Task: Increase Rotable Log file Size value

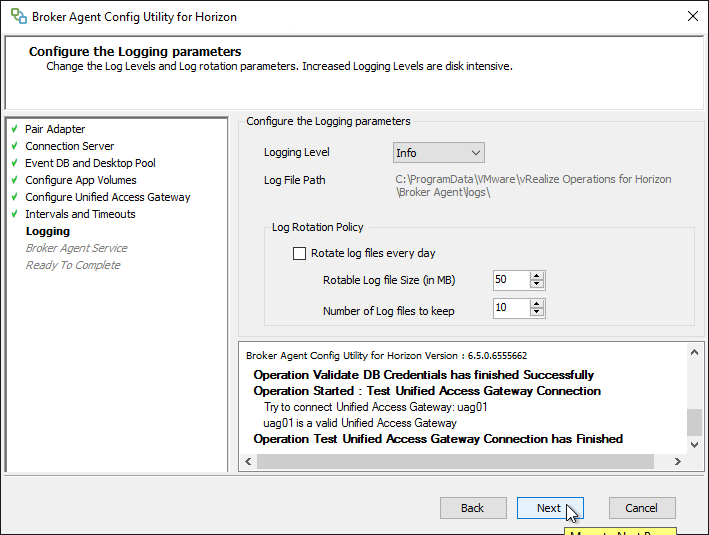Action: pyautogui.click(x=537, y=276)
